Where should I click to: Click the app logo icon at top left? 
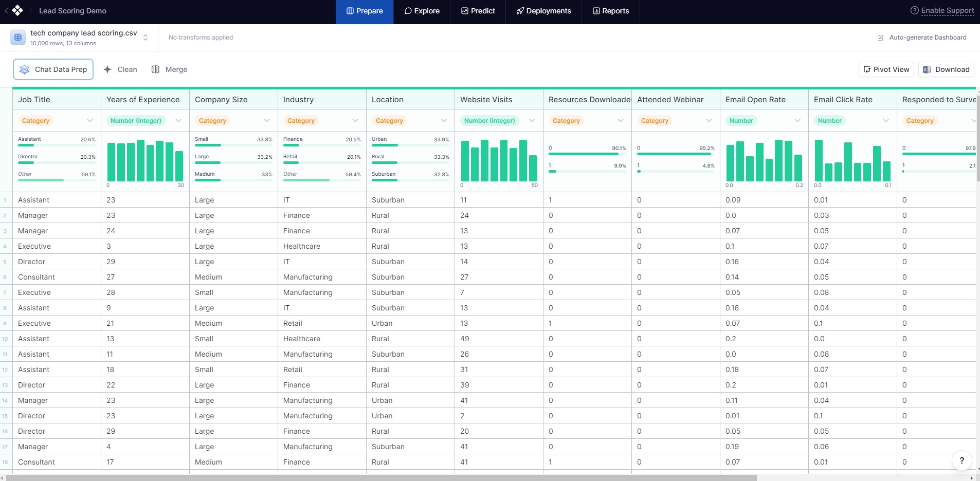click(x=17, y=10)
